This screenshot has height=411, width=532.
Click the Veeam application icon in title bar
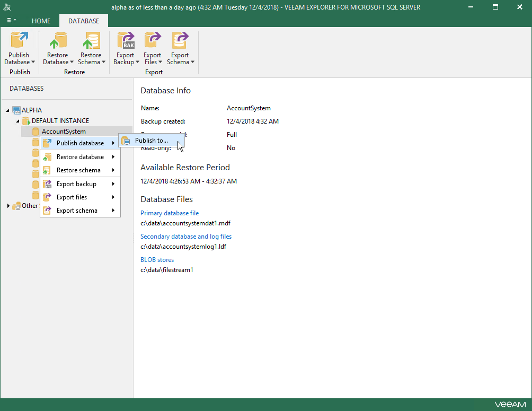7,7
